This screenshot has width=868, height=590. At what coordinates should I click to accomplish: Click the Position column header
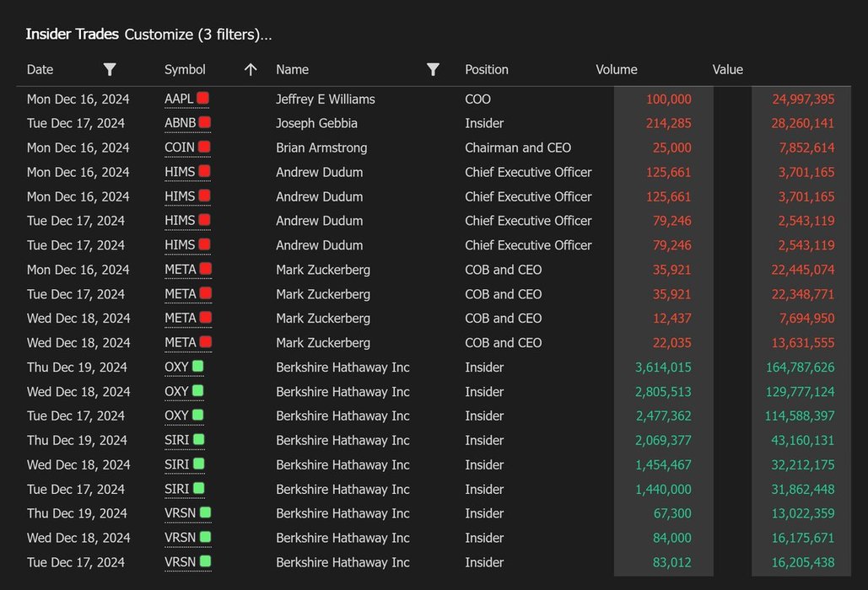(487, 70)
